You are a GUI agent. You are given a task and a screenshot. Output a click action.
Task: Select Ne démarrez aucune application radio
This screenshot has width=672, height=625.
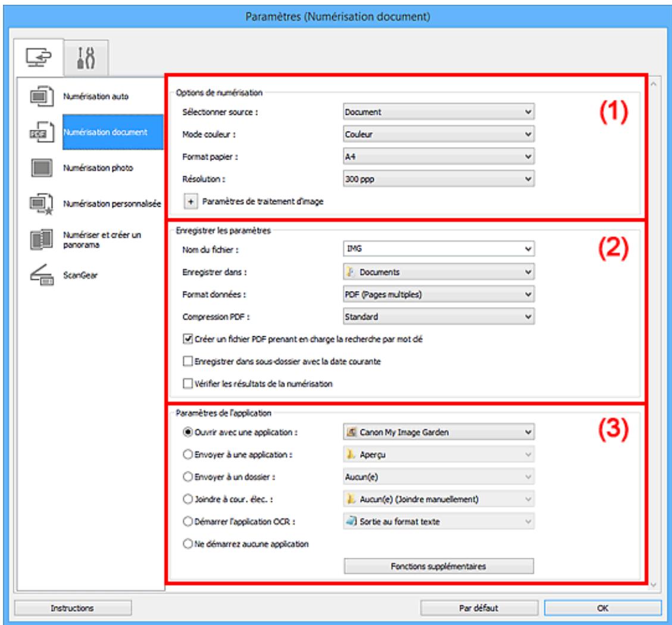pos(187,543)
